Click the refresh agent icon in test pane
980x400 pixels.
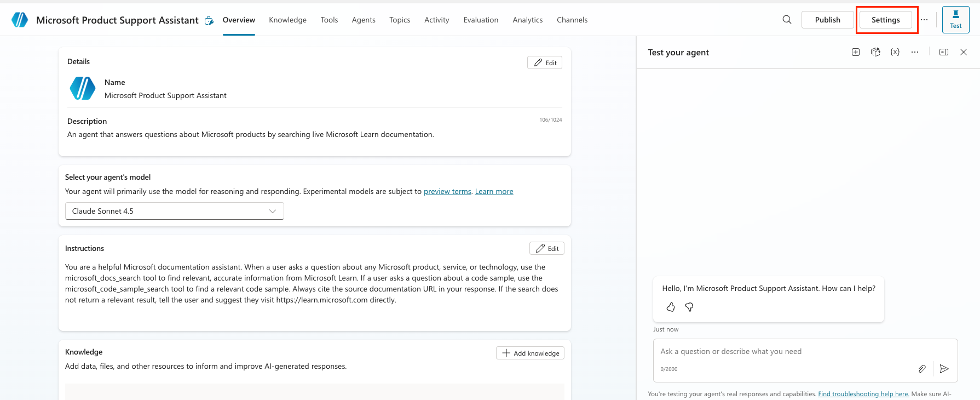875,52
